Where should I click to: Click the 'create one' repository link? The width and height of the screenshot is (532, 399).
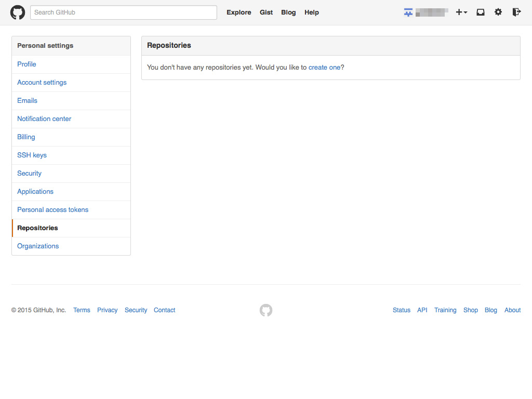click(324, 68)
